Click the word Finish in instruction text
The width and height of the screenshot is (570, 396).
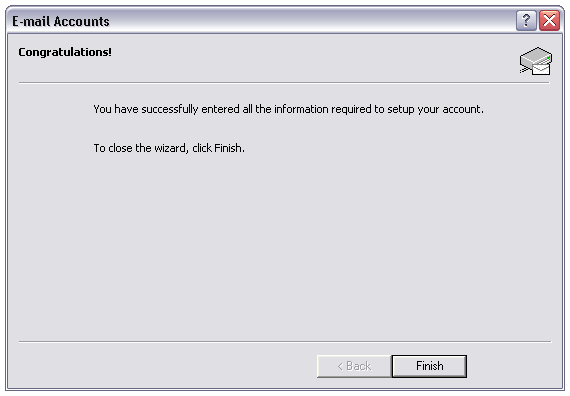(228, 148)
